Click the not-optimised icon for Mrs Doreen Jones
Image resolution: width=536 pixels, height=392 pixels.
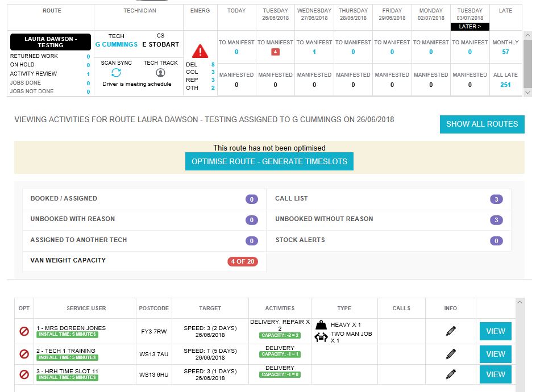(x=24, y=331)
